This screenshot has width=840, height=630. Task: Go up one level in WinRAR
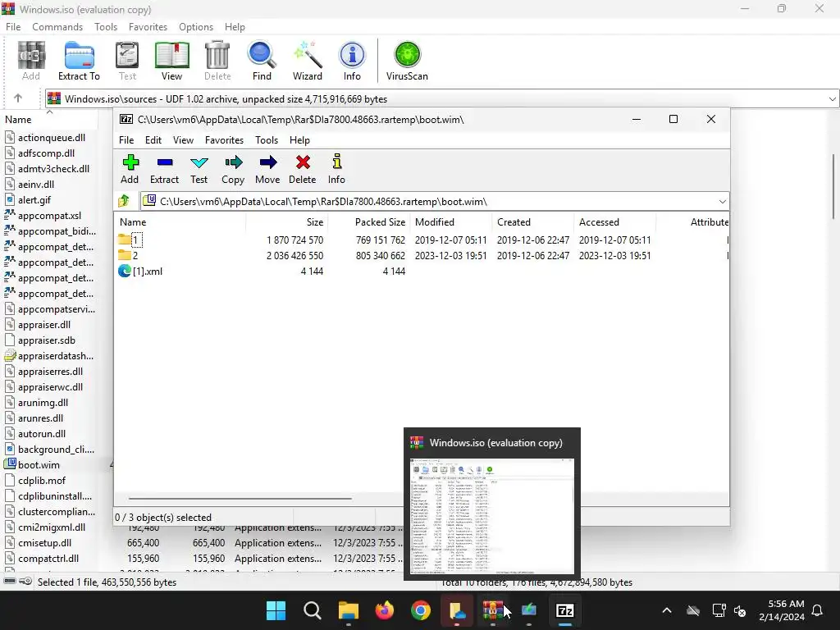coord(18,98)
